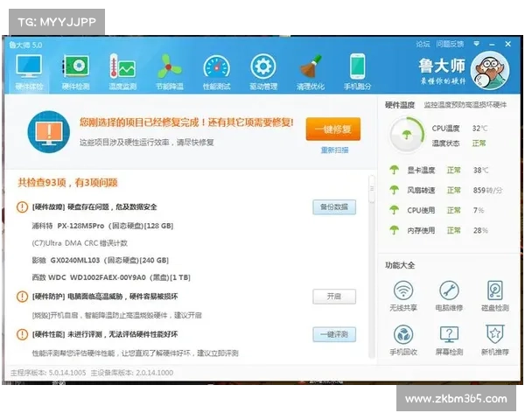The height and width of the screenshot is (420, 525).
Task: Click the 主设备库版本 2.0.14.1000 text
Action: (x=132, y=373)
